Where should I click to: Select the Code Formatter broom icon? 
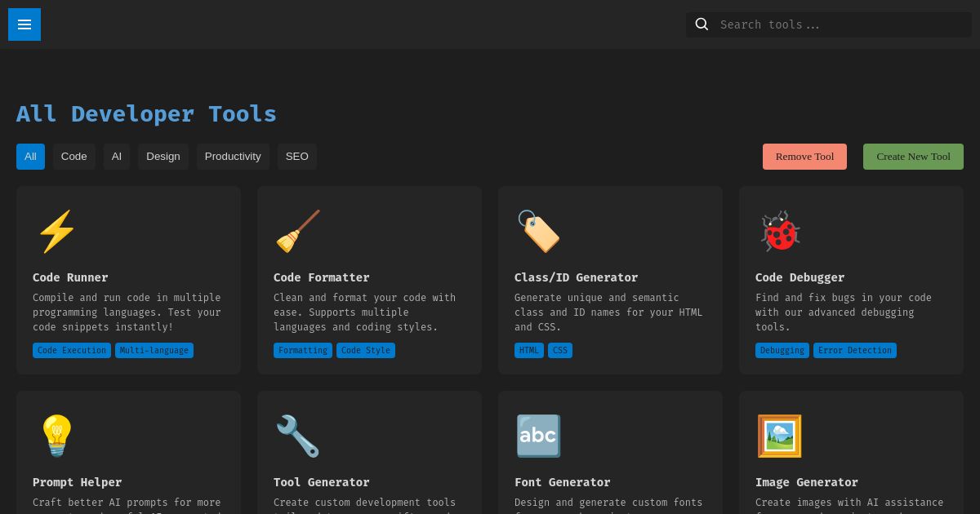tap(298, 231)
